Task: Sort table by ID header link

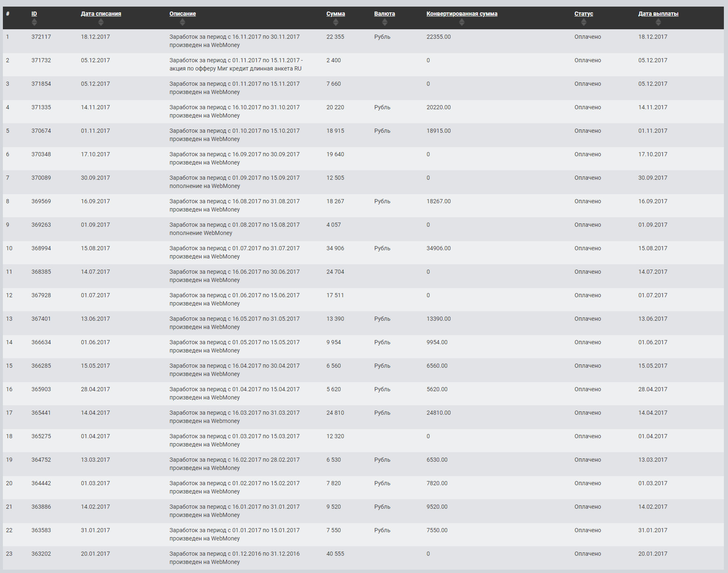Action: 34,14
